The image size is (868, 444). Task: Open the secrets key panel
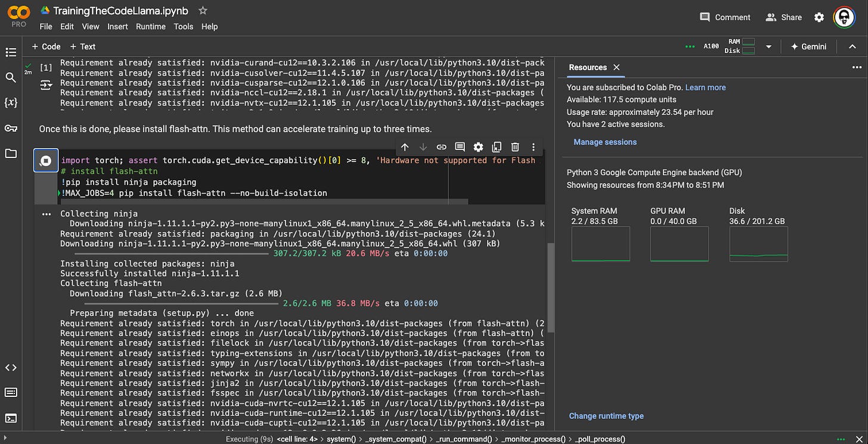11,128
